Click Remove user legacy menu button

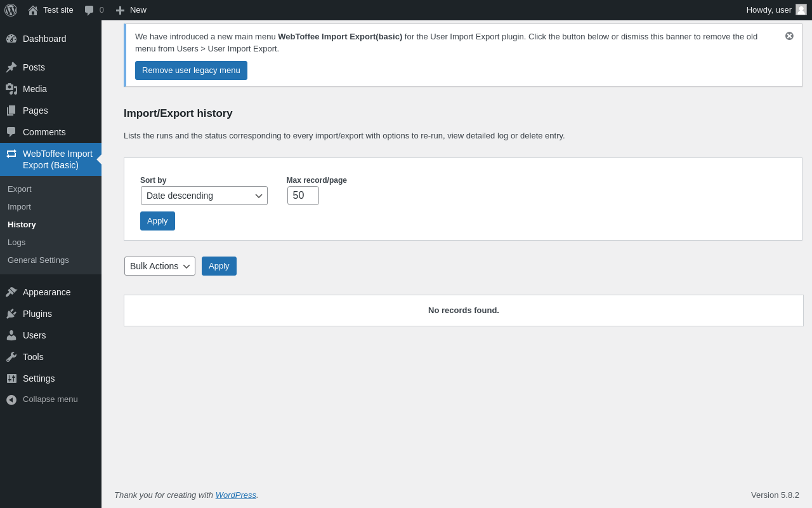(x=191, y=70)
